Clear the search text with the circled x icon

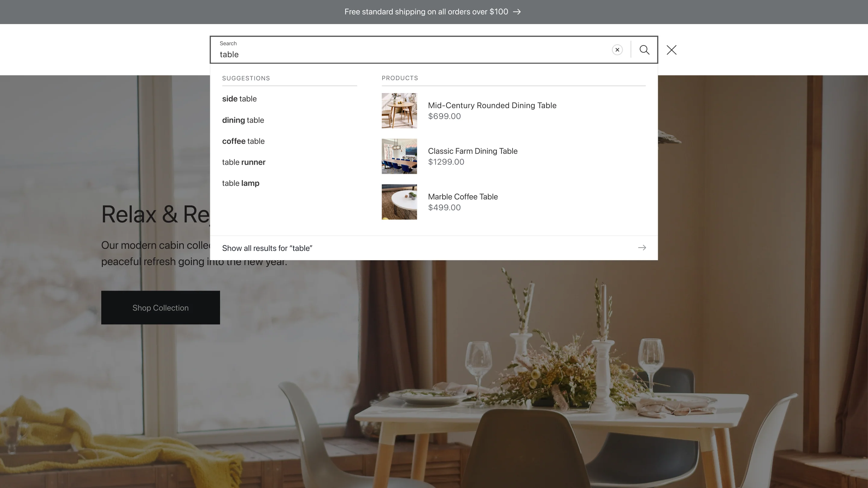(x=617, y=50)
